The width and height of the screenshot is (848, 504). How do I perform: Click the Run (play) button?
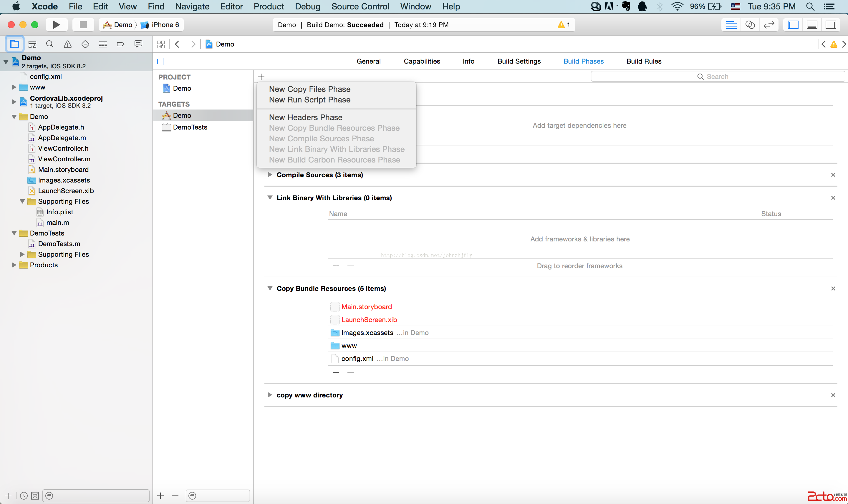pos(56,24)
